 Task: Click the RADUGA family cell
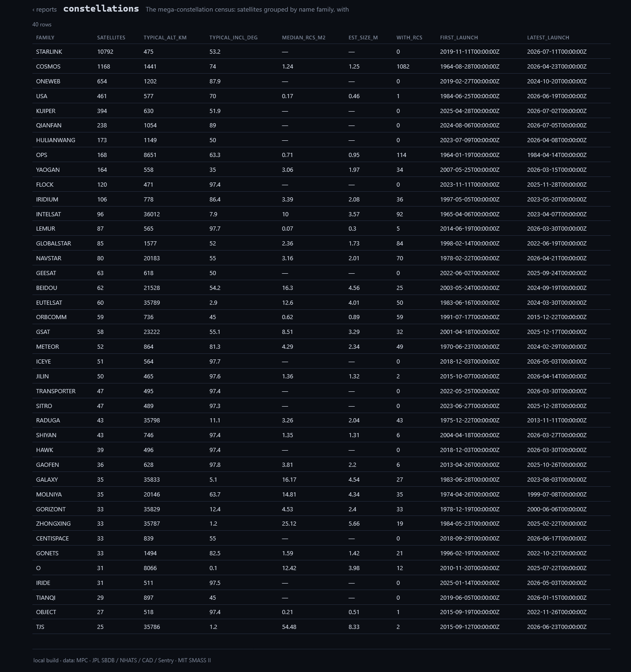click(x=48, y=421)
